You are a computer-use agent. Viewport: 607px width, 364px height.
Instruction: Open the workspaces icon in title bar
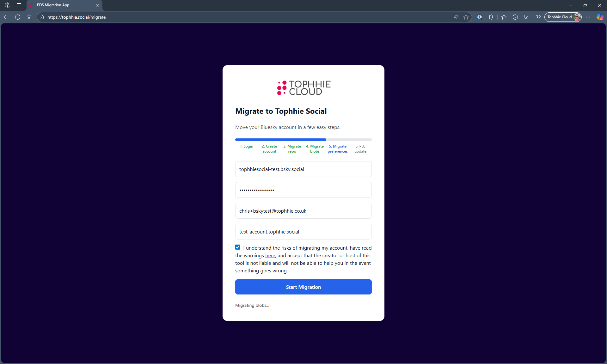point(8,5)
